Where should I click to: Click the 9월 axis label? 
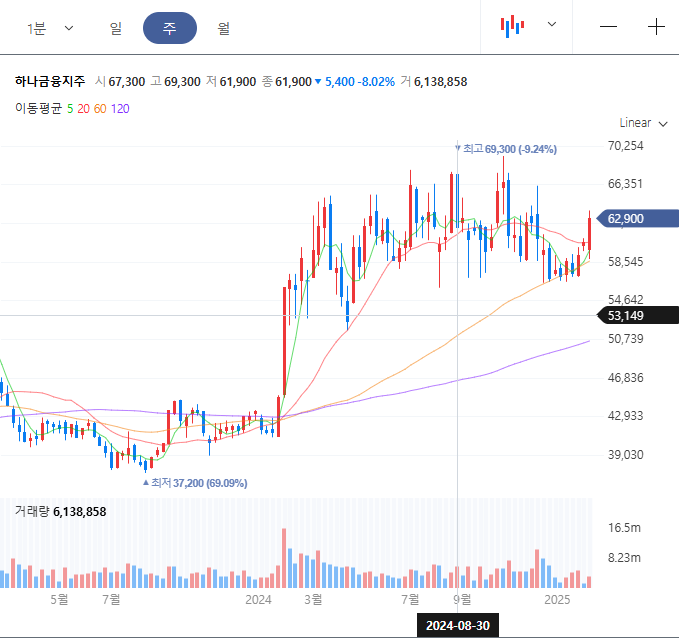coord(462,600)
